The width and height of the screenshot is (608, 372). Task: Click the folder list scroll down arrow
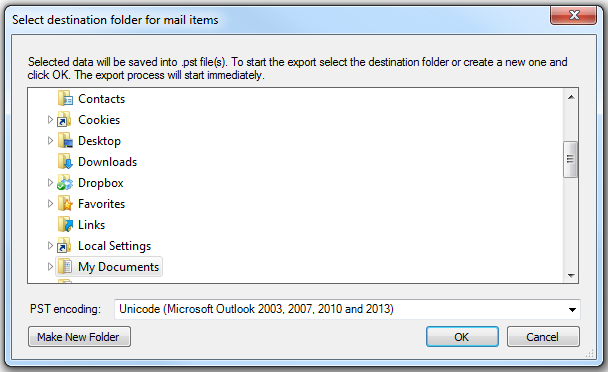click(x=571, y=275)
